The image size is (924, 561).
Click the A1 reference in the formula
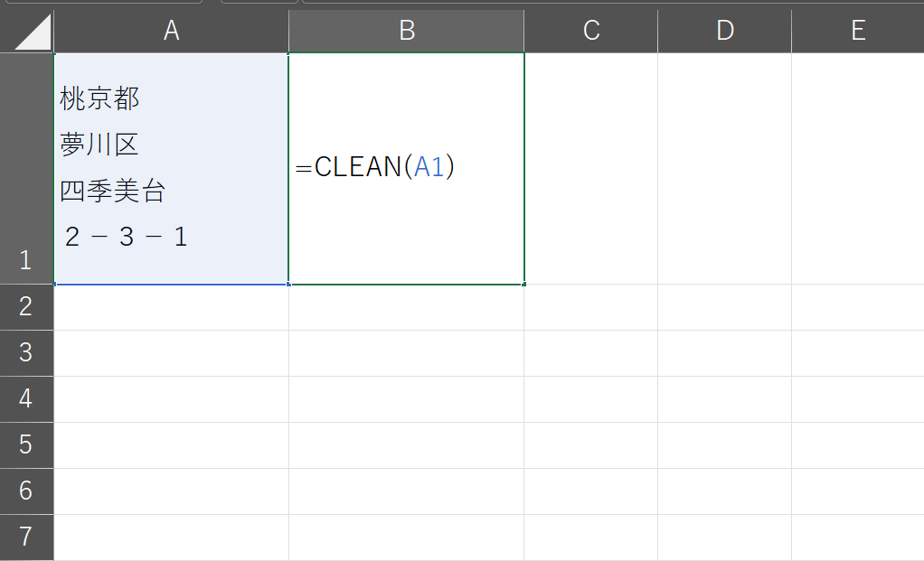[x=429, y=167]
